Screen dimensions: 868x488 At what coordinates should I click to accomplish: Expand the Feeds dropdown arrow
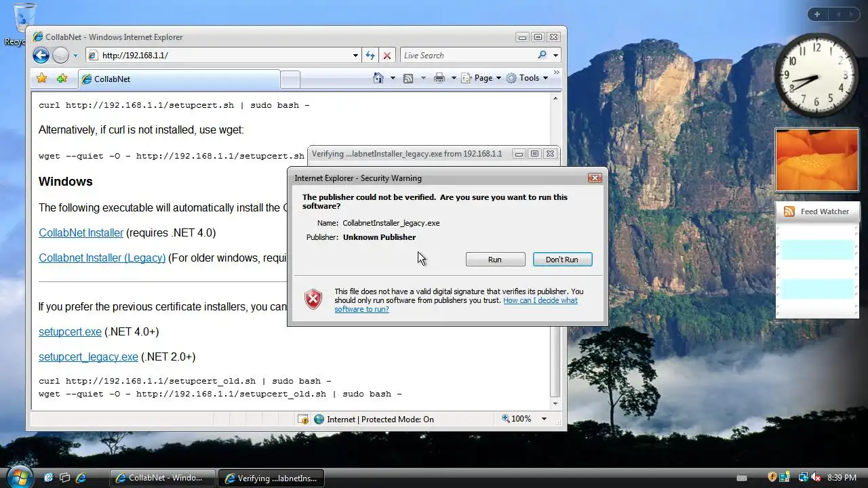(423, 78)
